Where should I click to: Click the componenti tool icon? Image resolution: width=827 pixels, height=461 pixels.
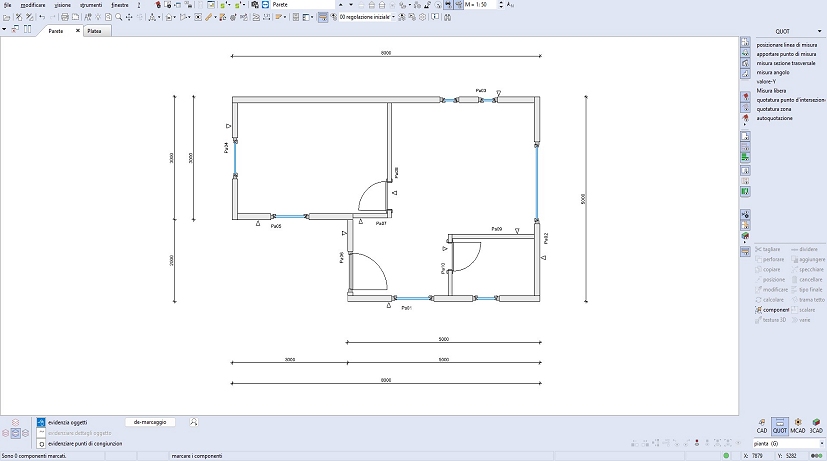tap(759, 310)
